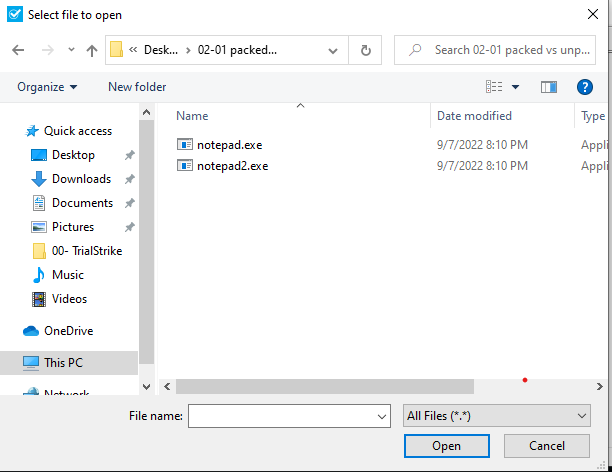
Task: Click the sidebar vertical scrollbar thumb
Action: (x=146, y=242)
